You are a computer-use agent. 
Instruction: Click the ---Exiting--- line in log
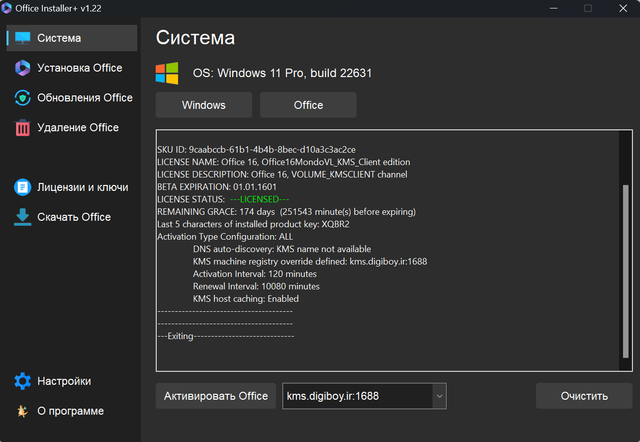[225, 336]
